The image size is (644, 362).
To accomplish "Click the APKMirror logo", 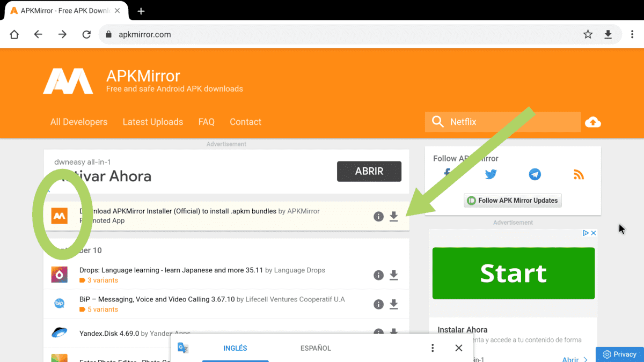I will tap(68, 81).
